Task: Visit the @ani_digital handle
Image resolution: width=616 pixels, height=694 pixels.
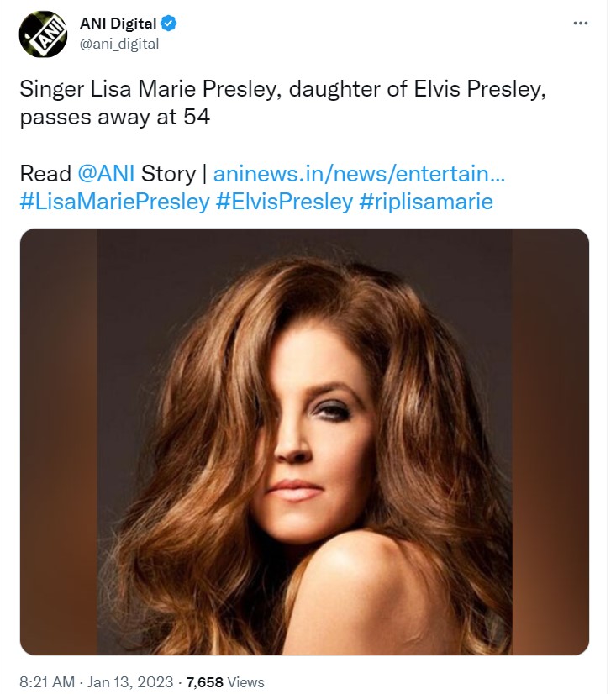Action: tap(118, 44)
